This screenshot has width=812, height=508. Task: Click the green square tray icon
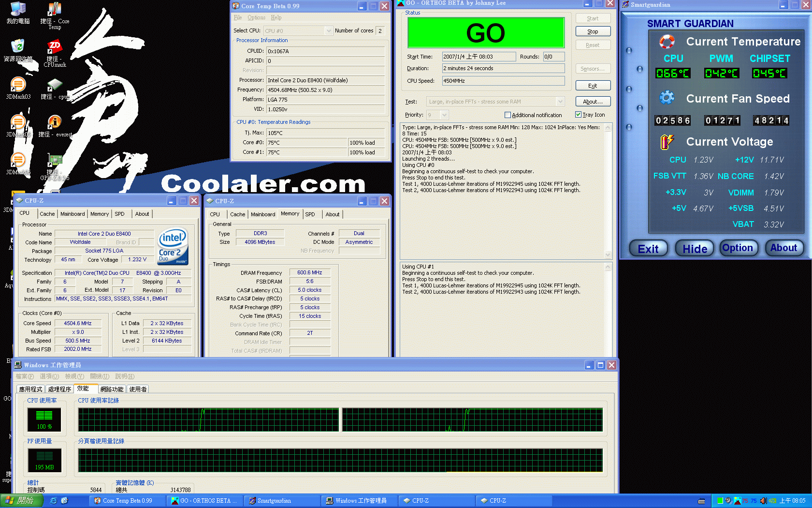(x=720, y=501)
